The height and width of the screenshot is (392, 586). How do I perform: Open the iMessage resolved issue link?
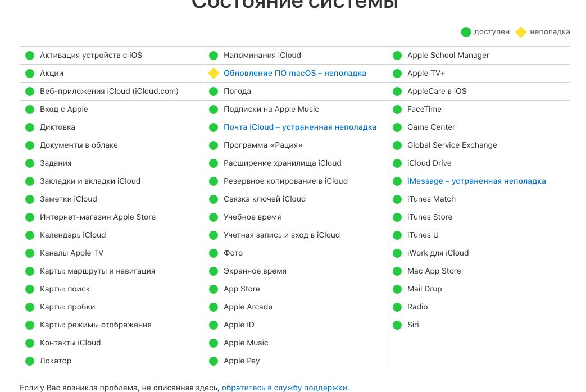(476, 181)
